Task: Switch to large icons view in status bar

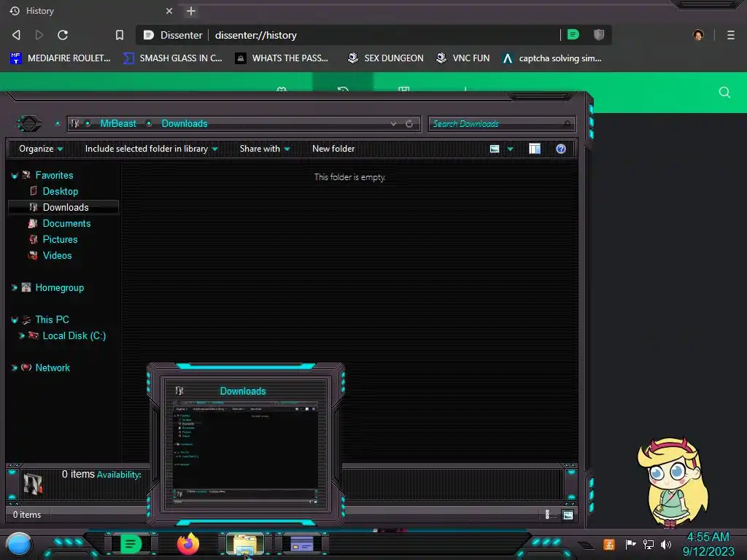Action: (x=568, y=516)
